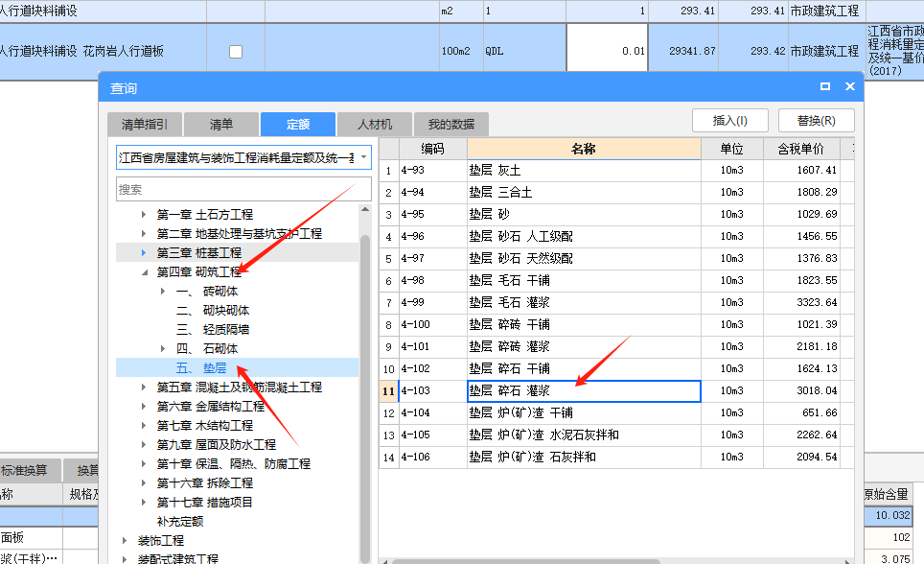Select 二、砌块砌体 tree item

[213, 311]
